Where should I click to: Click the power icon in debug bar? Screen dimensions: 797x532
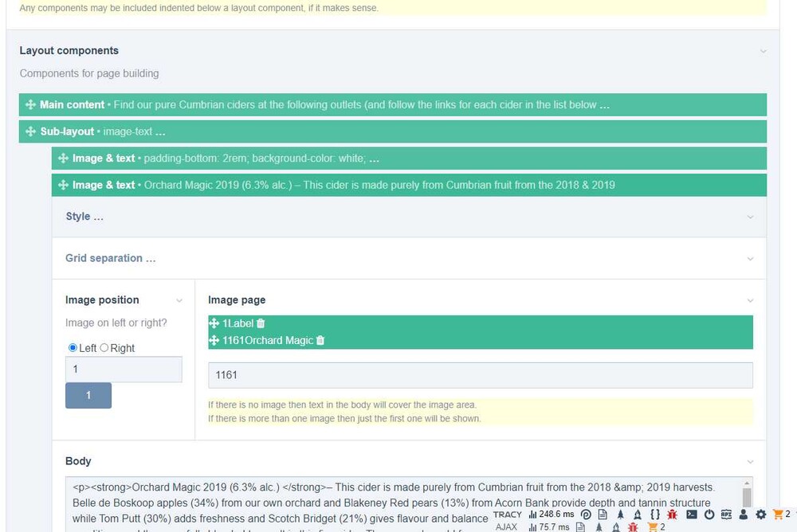pos(709,514)
